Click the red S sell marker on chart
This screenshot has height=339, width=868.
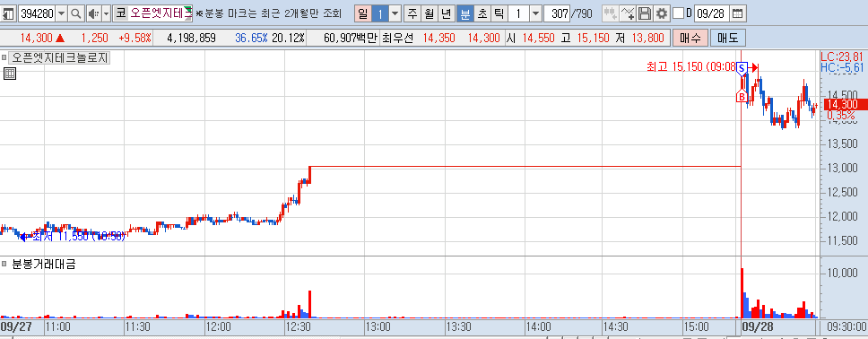(742, 68)
